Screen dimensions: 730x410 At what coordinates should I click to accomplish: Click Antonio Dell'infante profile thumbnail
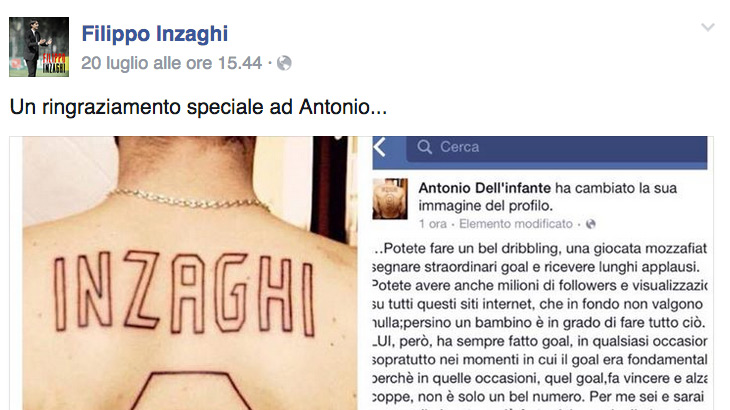pyautogui.click(x=390, y=199)
